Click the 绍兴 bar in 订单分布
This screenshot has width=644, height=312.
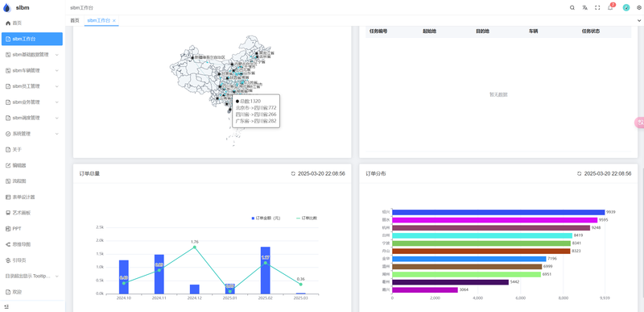click(x=498, y=212)
